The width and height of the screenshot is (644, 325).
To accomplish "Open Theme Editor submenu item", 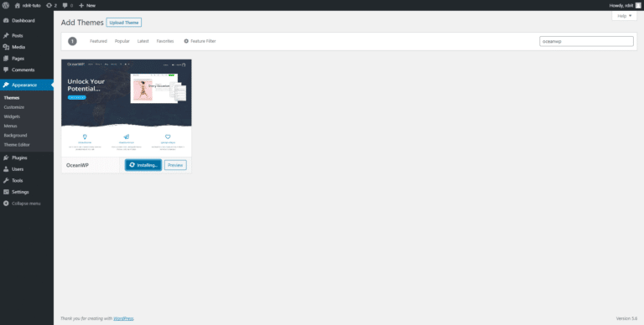I will tap(17, 145).
